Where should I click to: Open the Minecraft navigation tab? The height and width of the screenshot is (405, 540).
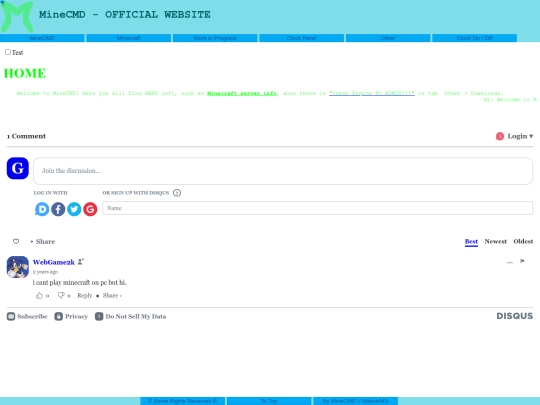pos(128,38)
